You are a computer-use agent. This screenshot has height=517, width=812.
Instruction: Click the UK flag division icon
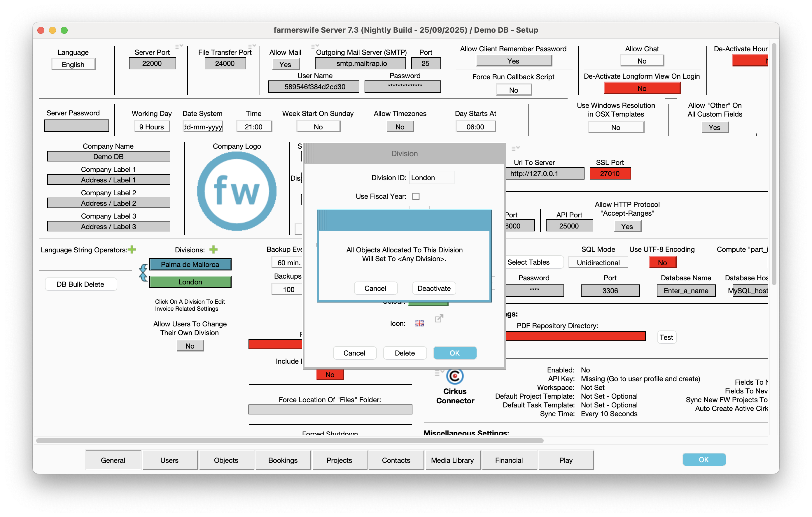[x=419, y=323]
